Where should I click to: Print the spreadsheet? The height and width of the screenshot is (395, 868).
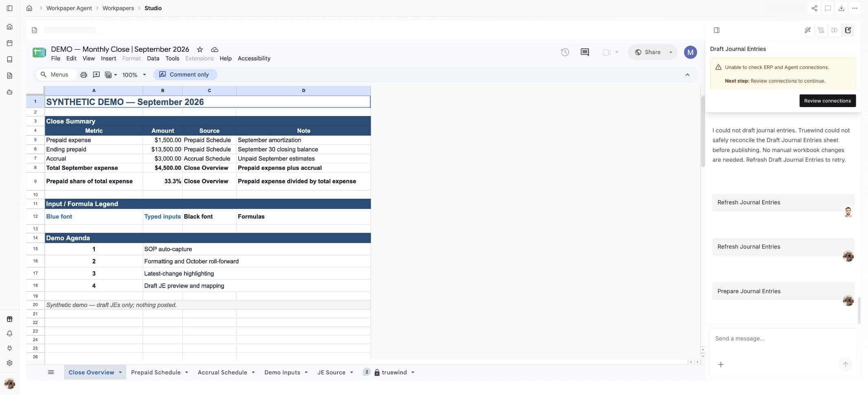[x=83, y=75]
